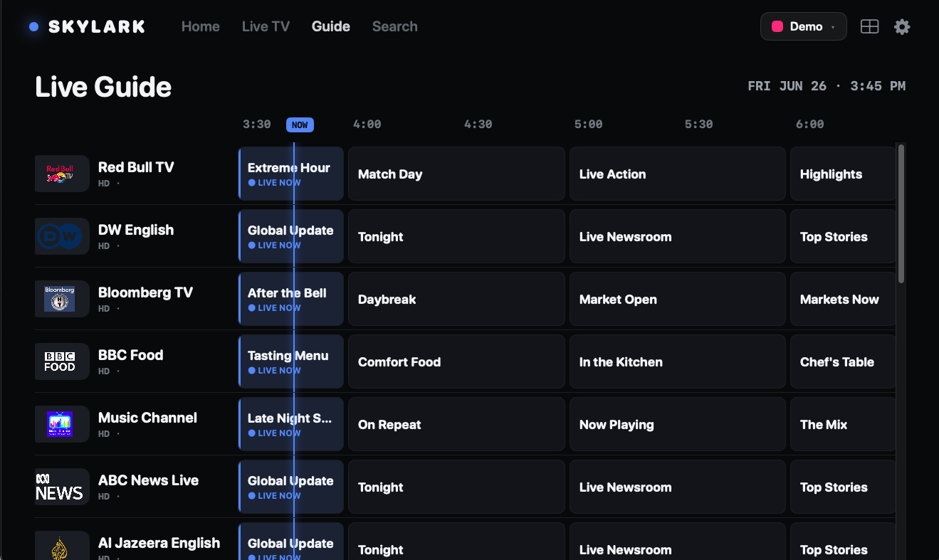Switch to the Live TV tab
Screen dimensions: 939x560
[x=266, y=26]
